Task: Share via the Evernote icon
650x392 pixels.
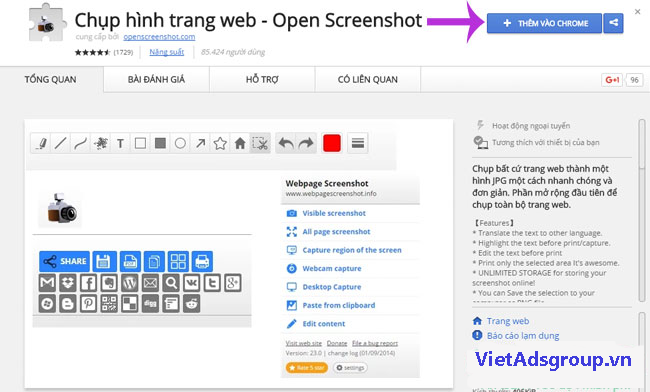Action: (109, 283)
